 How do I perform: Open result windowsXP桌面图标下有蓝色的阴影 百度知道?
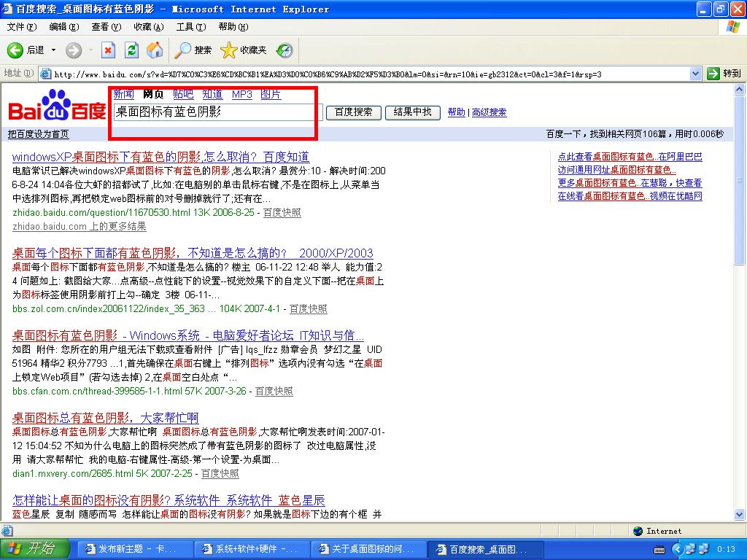point(161,157)
